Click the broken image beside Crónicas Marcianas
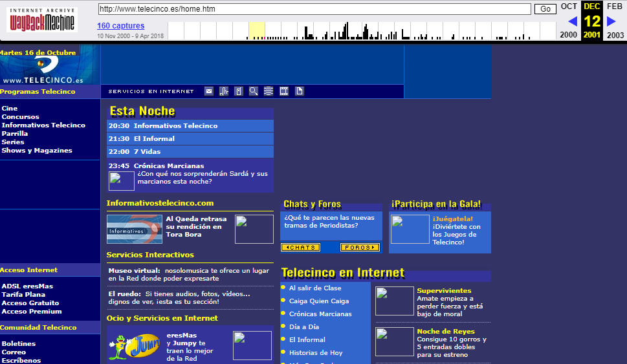627x364 pixels. coord(122,181)
